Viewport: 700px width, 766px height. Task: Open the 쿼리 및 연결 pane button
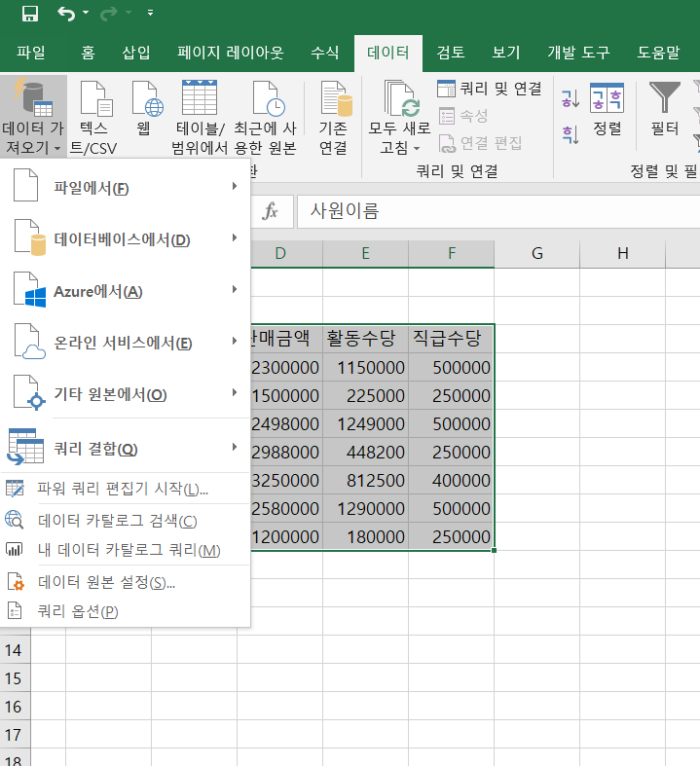(x=490, y=89)
